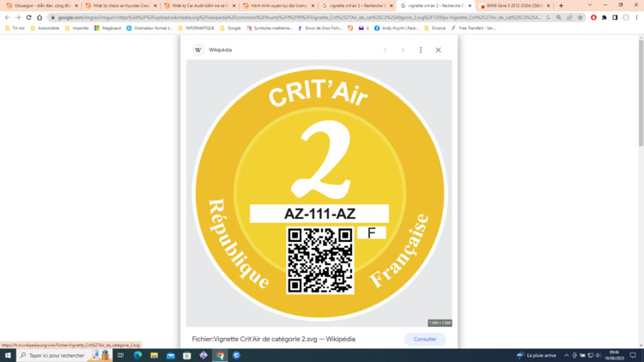
Task: Switch to the Otosaigon forum tab
Action: (40, 6)
